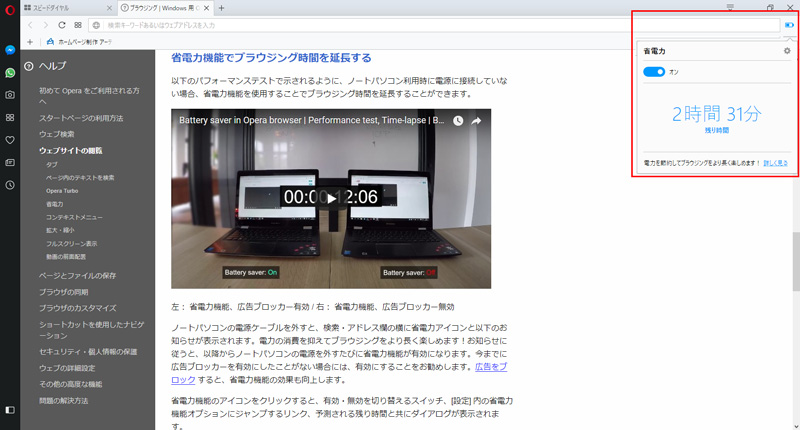Close the ブラウジング tab
The width and height of the screenshot is (800, 430).
[x=206, y=8]
